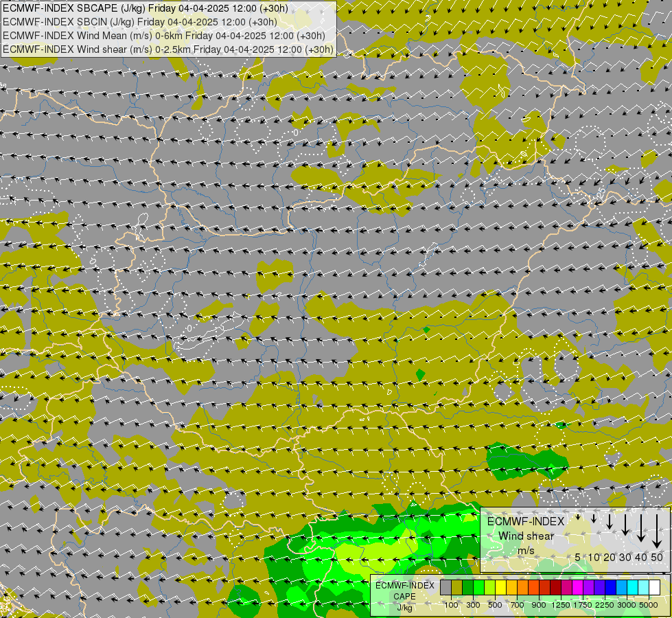Viewport: 672px width, 618px height.
Task: Click the '50' wind shear legend number
Action: 657,557
